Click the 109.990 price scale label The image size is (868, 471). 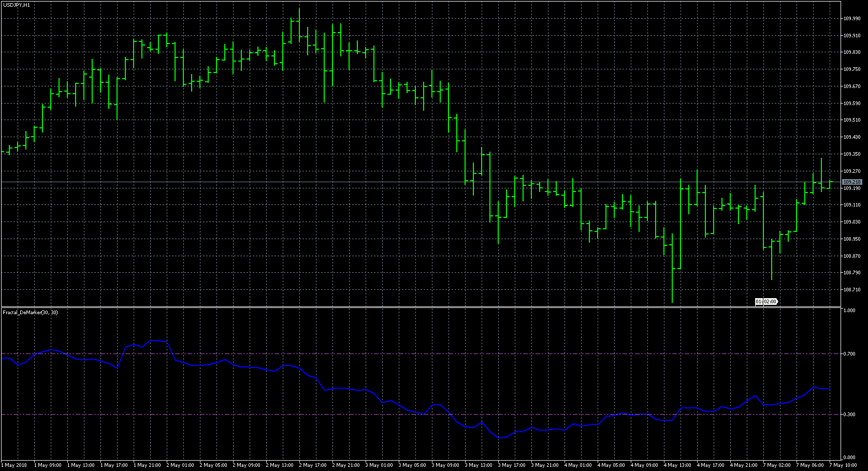click(852, 19)
